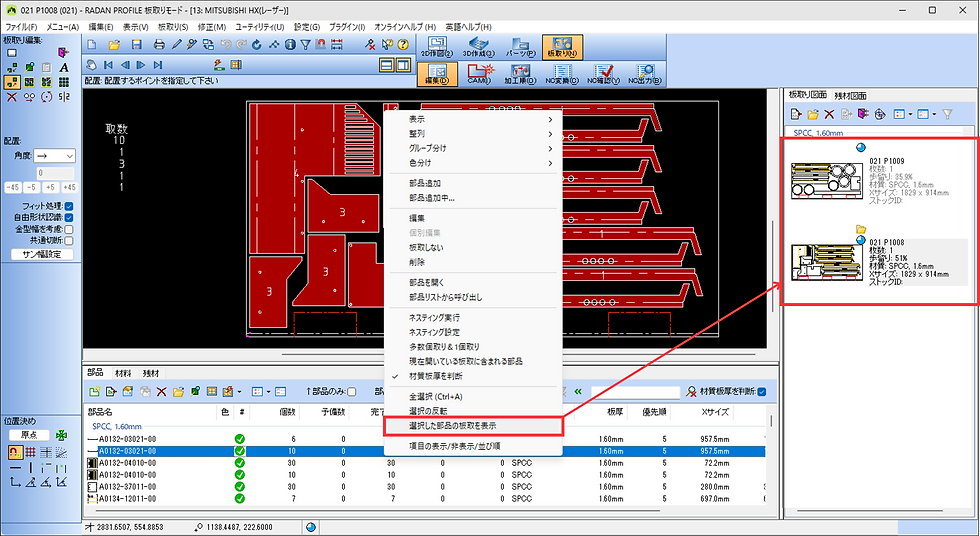The height and width of the screenshot is (536, 980).
Task: Open file using top toolbar folder icon
Action: pyautogui.click(x=114, y=44)
